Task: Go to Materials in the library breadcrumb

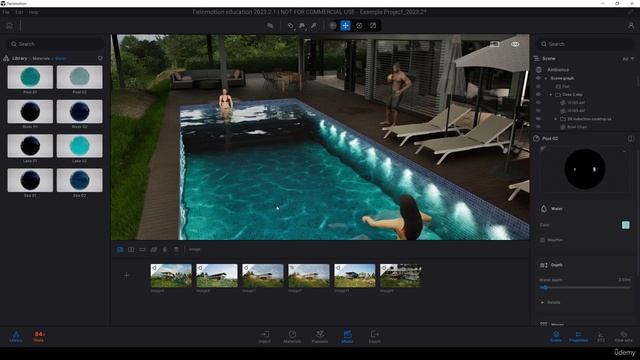Action: [x=41, y=58]
